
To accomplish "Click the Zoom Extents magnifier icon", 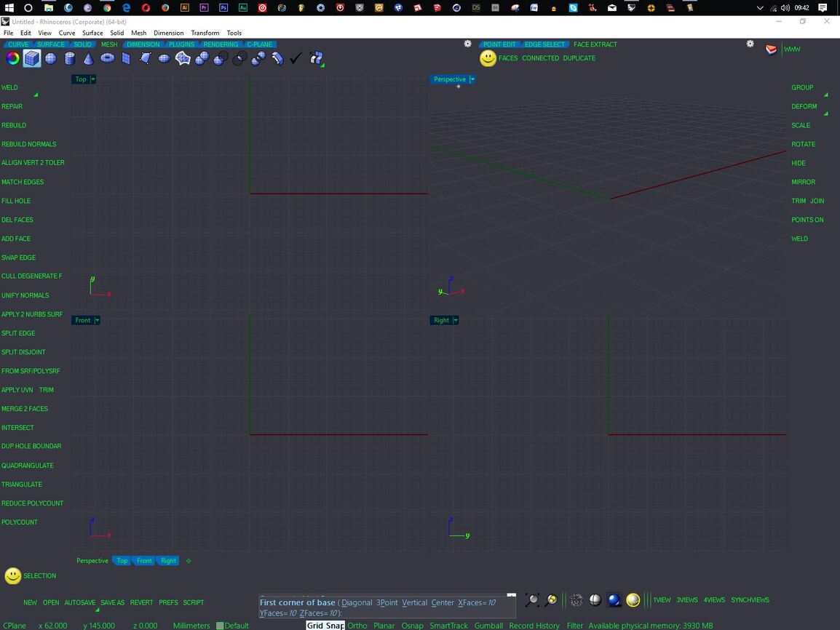I will 533,600.
